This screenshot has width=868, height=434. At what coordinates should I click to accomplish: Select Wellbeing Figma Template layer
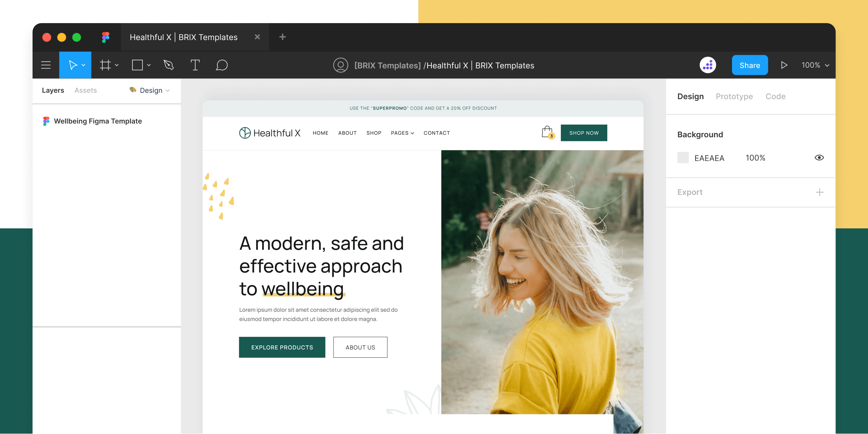point(98,121)
